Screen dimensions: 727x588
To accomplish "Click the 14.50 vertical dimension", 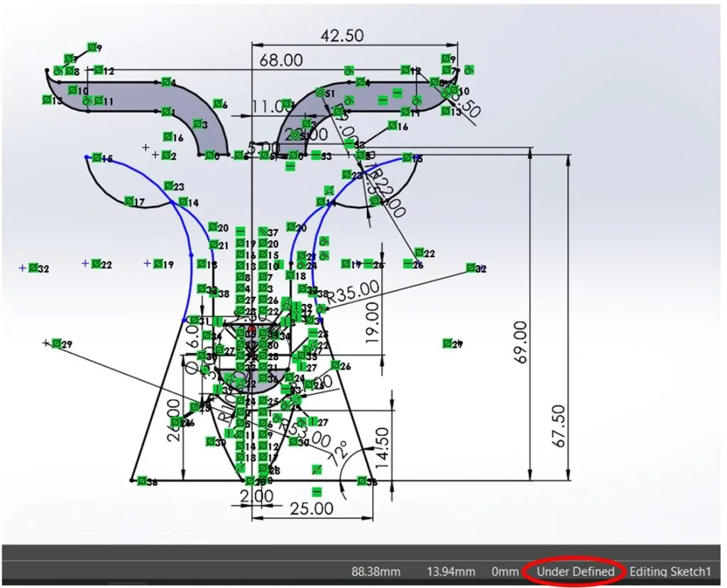I will click(x=382, y=448).
